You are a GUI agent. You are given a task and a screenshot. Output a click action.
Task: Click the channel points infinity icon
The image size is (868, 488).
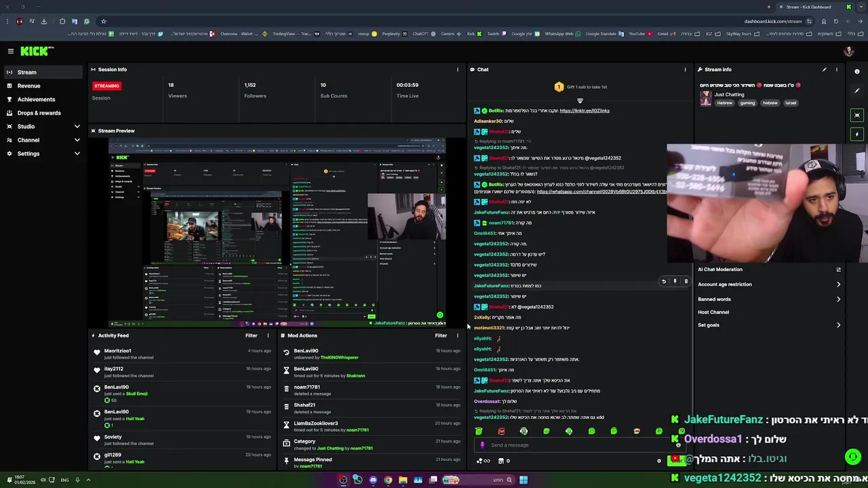pyautogui.click(x=484, y=461)
